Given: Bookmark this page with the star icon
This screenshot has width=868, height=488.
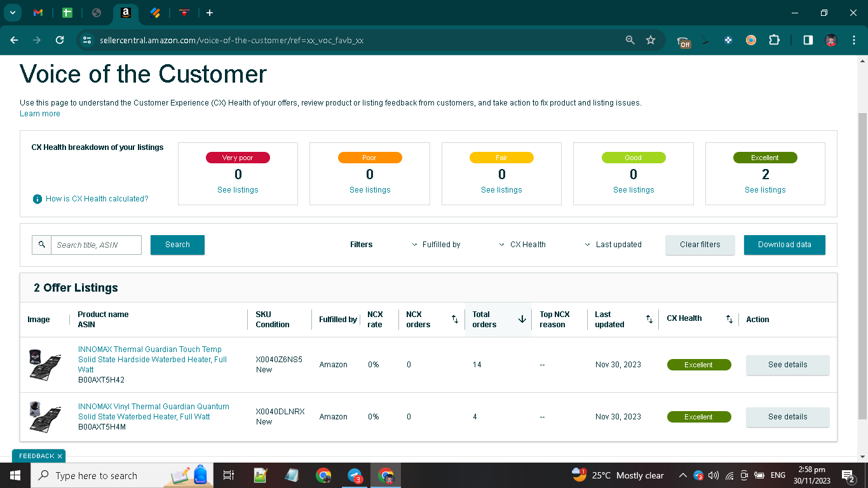Looking at the screenshot, I should (651, 40).
